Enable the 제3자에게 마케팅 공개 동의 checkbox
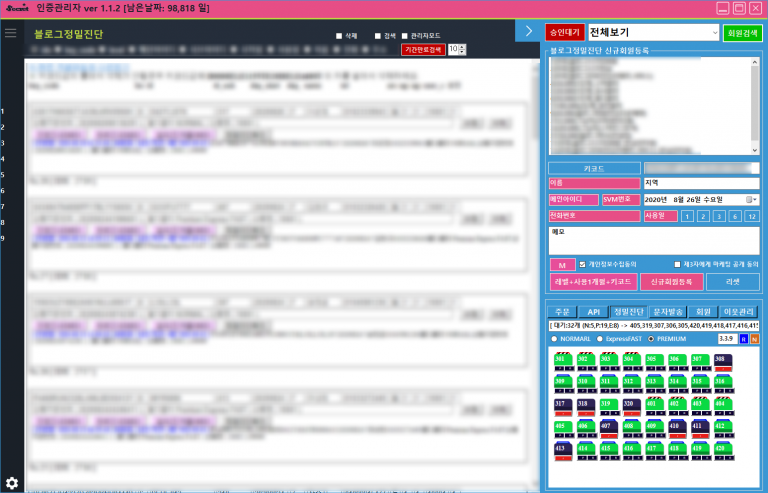Image resolution: width=768 pixels, height=493 pixels. 677,265
